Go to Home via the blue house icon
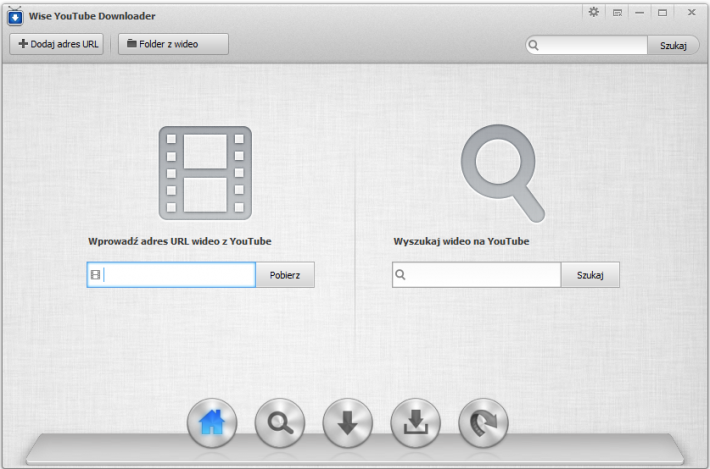Image resolution: width=710 pixels, height=469 pixels. 212,423
